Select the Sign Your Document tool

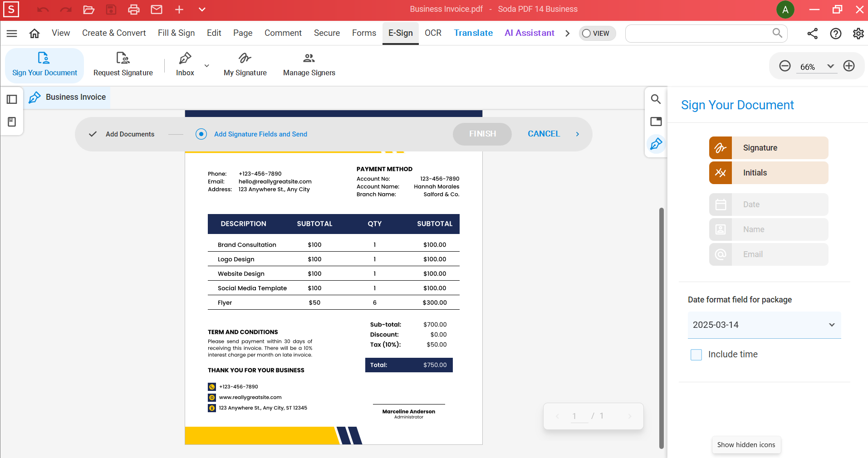44,65
